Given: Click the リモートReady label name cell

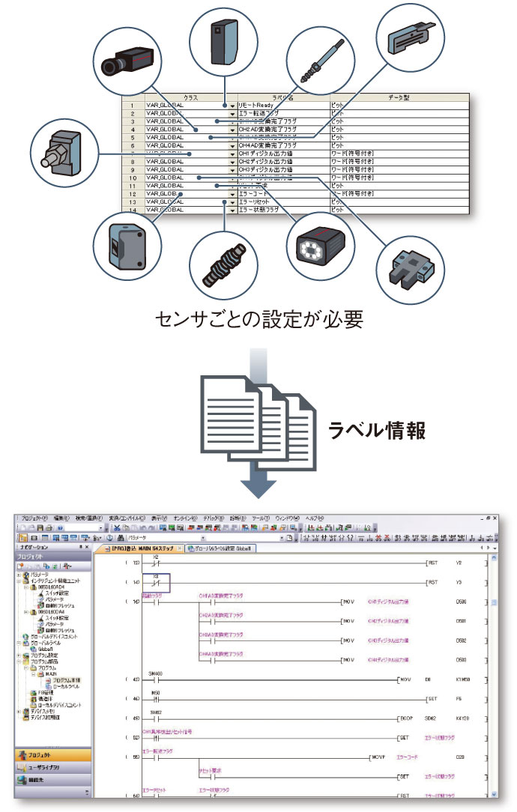Looking at the screenshot, I should point(283,105).
